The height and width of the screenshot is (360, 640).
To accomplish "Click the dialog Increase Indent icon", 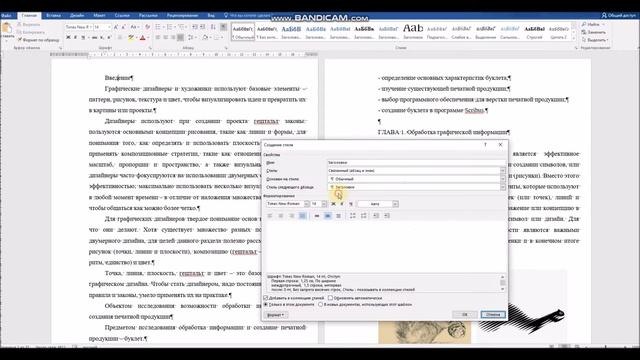I will tap(387, 216).
